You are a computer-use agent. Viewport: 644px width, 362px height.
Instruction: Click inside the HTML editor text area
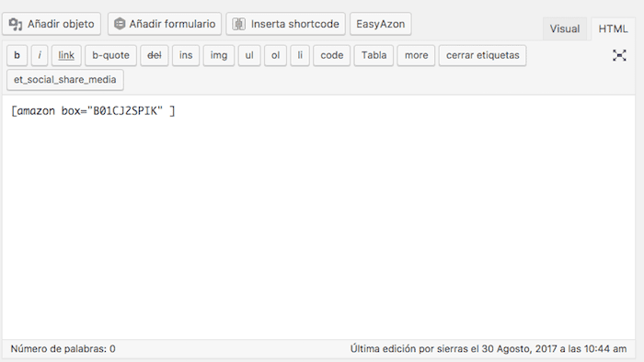[318, 217]
